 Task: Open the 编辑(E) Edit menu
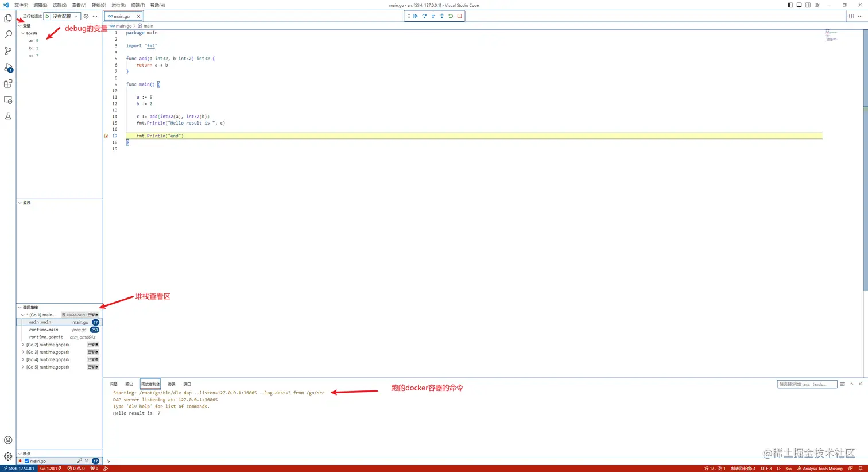40,5
